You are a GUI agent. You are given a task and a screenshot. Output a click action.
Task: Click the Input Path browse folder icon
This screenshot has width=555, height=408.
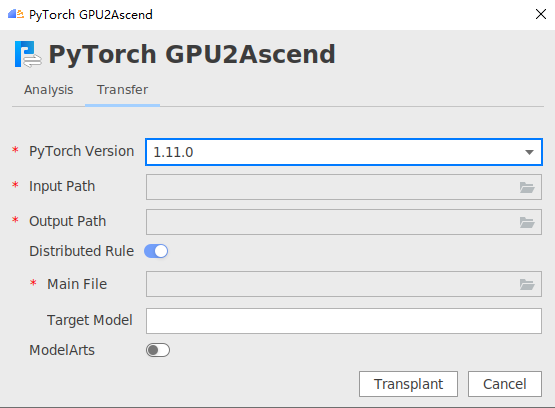[x=527, y=187]
